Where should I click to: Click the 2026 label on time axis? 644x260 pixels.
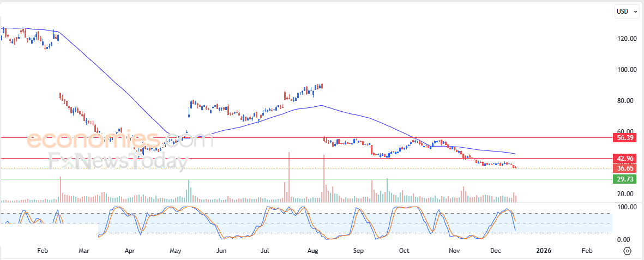tap(543, 251)
